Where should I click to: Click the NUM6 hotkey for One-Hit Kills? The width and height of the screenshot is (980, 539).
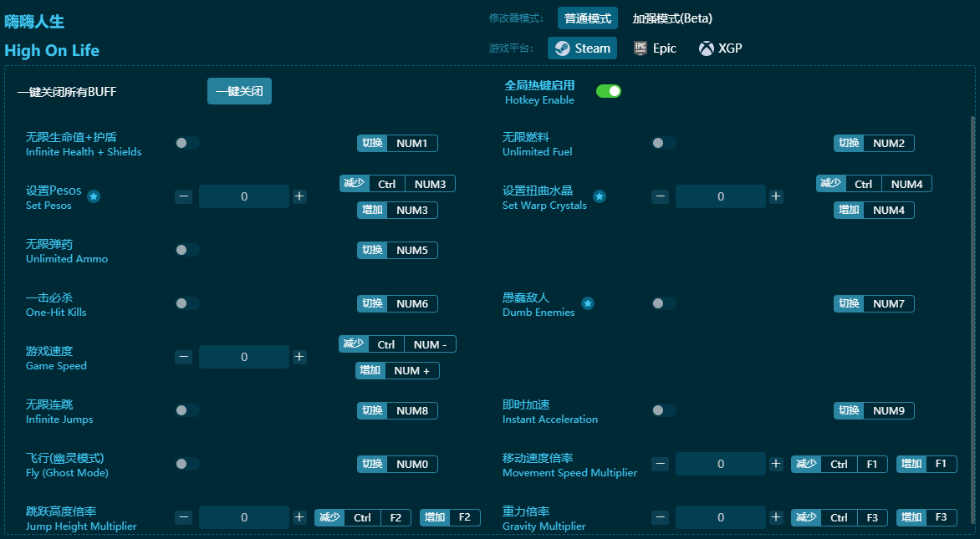(x=397, y=304)
